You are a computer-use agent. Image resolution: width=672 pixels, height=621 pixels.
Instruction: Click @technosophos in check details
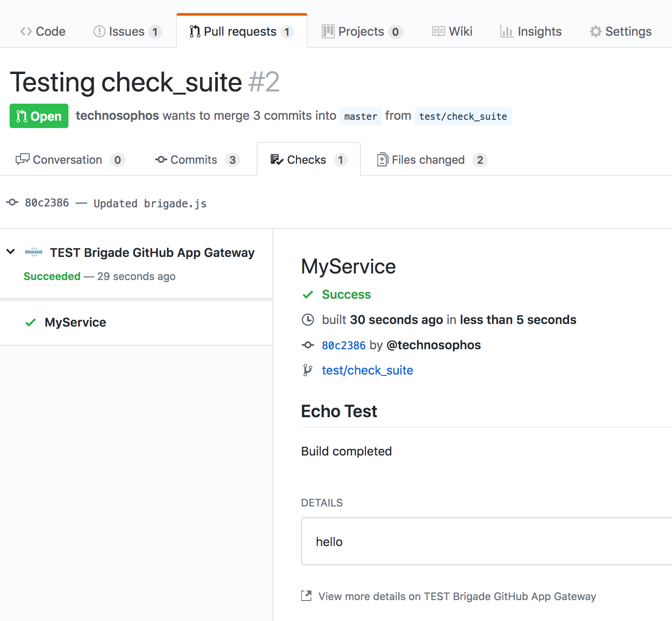tap(434, 345)
